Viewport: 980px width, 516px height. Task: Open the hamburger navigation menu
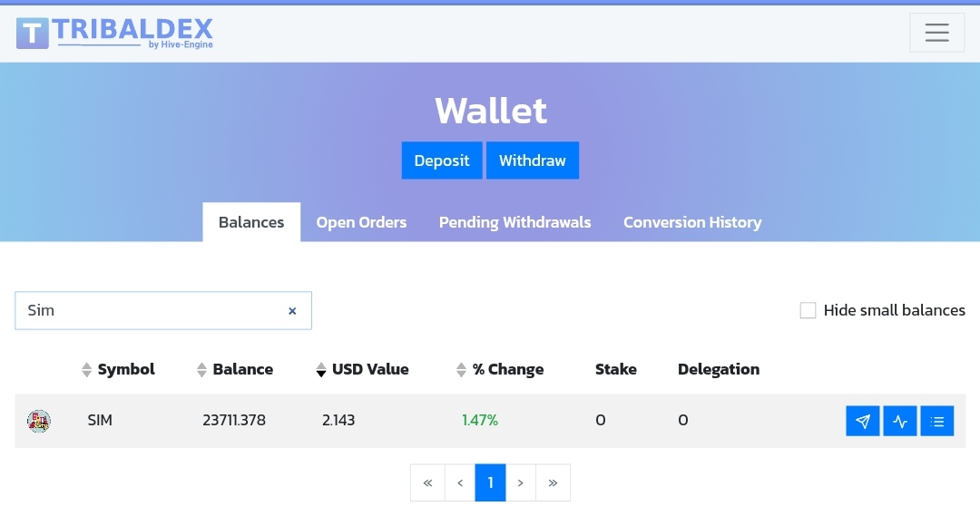pyautogui.click(x=936, y=33)
